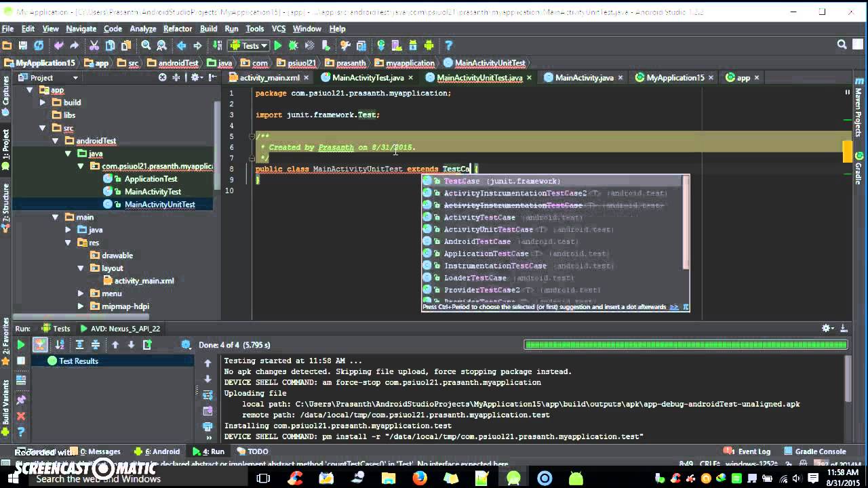Open the VCS menu
The height and width of the screenshot is (488, 868).
278,28
